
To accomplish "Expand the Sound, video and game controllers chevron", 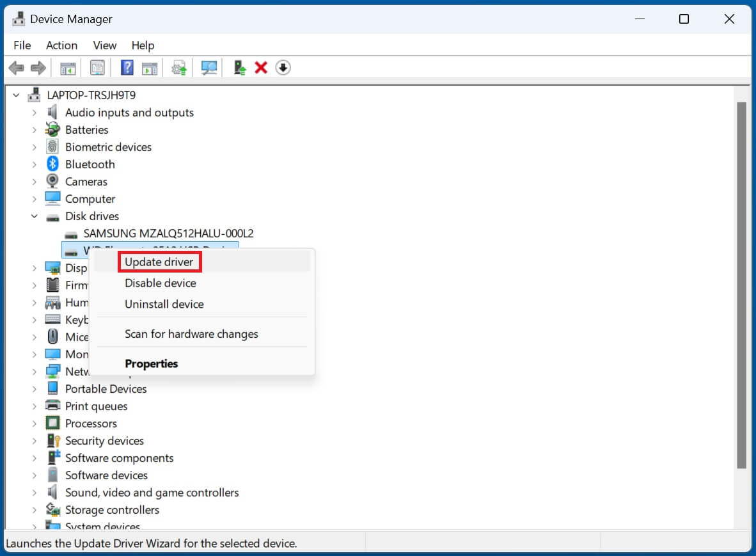I will point(34,492).
